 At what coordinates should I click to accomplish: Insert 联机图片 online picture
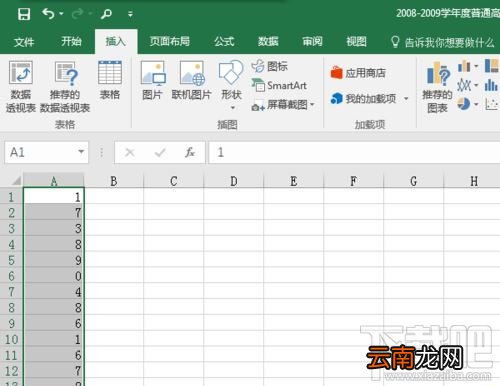coord(191,80)
